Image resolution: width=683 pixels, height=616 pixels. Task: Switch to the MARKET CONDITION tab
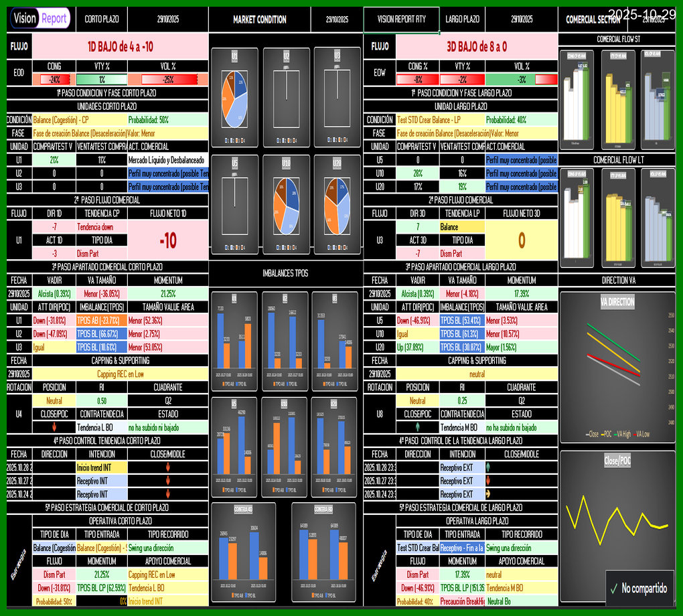[259, 18]
